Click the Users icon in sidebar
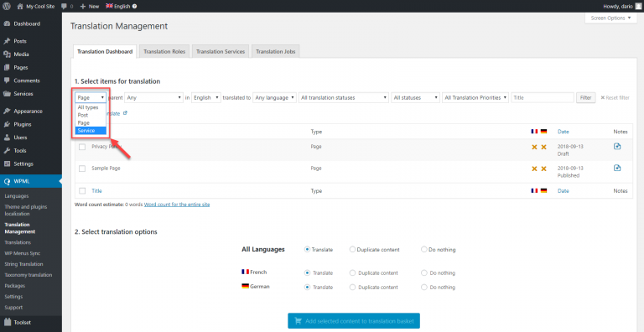This screenshot has width=644, height=332. click(x=7, y=137)
